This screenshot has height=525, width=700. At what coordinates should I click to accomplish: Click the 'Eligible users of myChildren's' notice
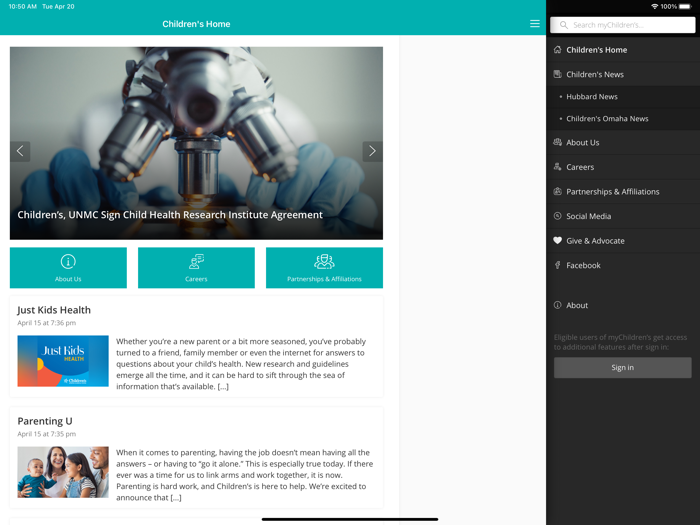tap(621, 342)
